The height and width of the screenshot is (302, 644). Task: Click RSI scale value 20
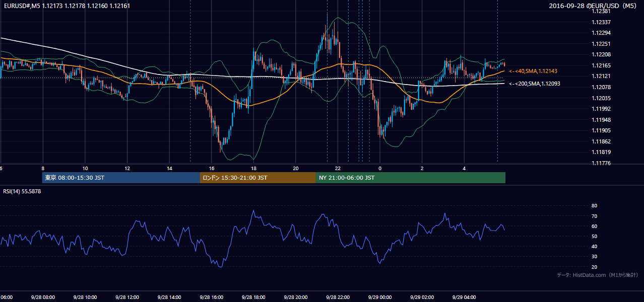pos(594,267)
